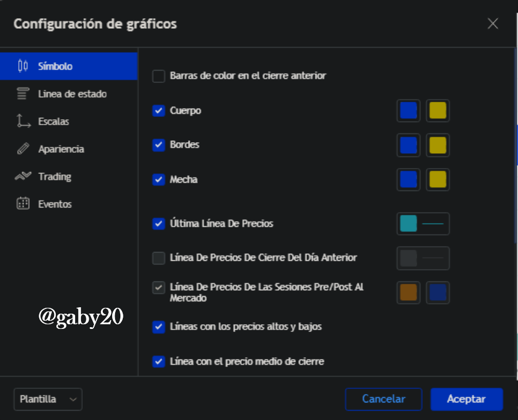518x420 pixels.
Task: Uncheck Líneas con los precios altos y bajos
Action: coord(159,327)
